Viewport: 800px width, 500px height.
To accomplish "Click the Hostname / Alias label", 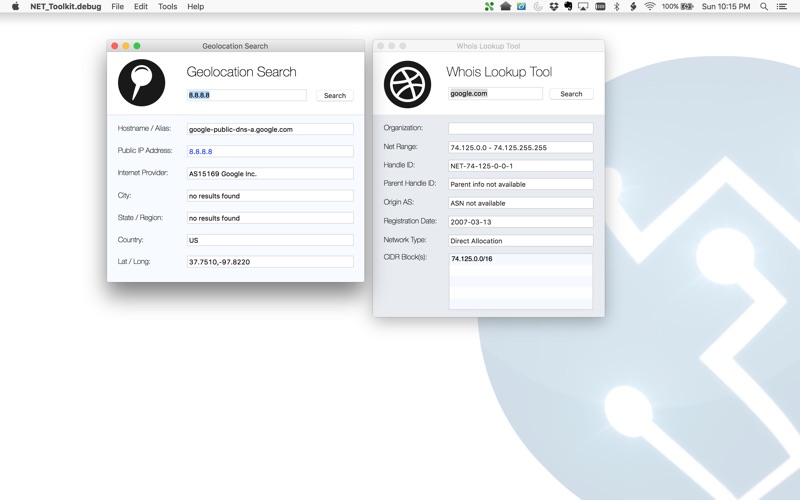I will (x=144, y=128).
